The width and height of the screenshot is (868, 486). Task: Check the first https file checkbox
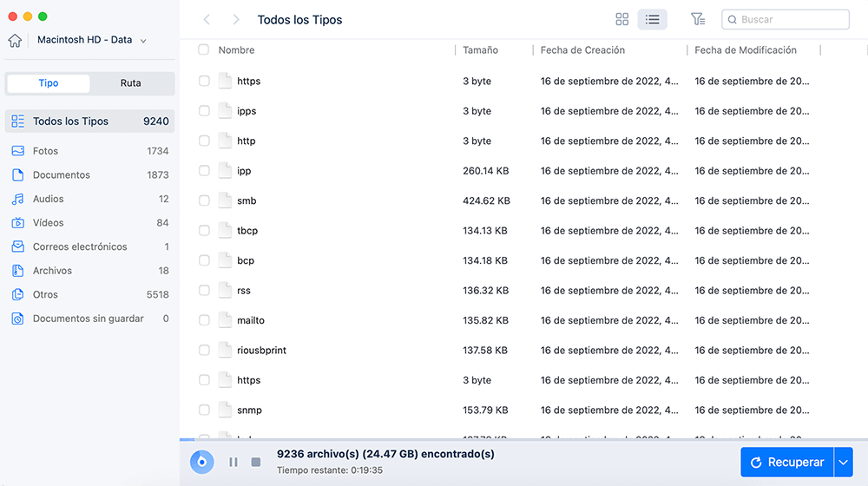[204, 81]
